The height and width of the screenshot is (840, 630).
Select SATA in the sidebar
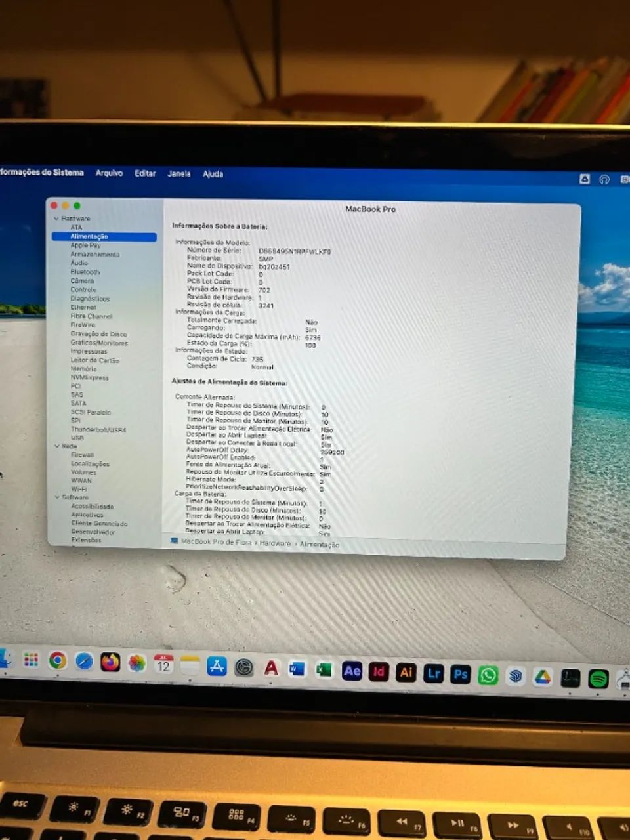pos(79,404)
